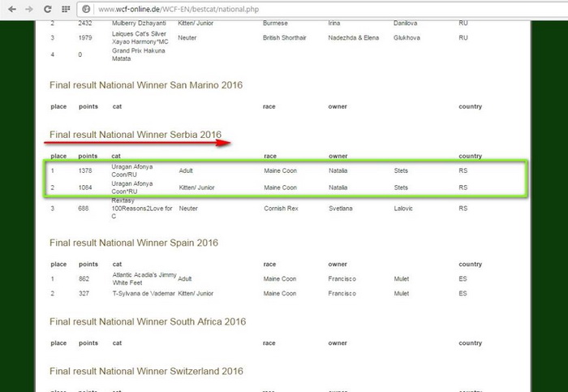
Task: Click owner name Svetlana in Serbia table
Action: click(x=342, y=209)
